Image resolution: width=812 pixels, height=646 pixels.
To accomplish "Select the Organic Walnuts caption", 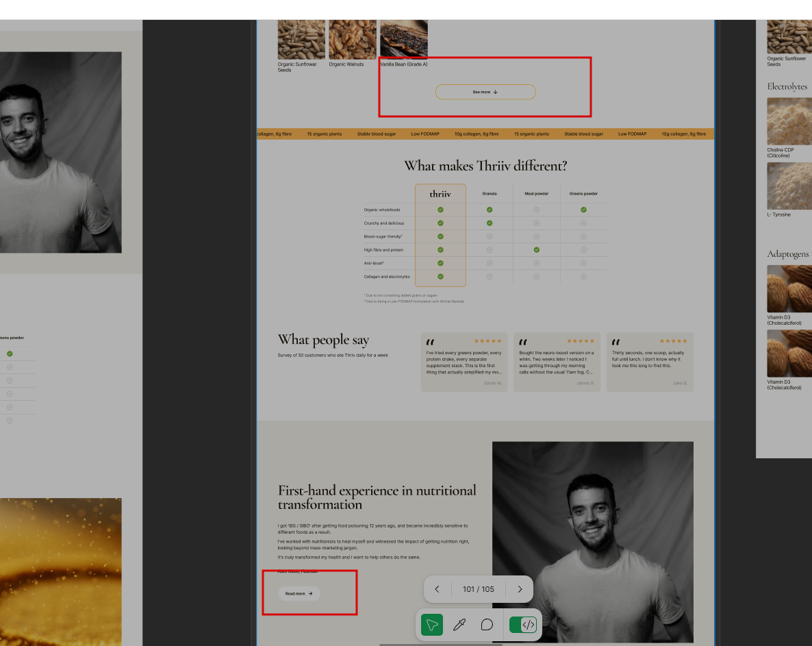I will click(x=346, y=64).
